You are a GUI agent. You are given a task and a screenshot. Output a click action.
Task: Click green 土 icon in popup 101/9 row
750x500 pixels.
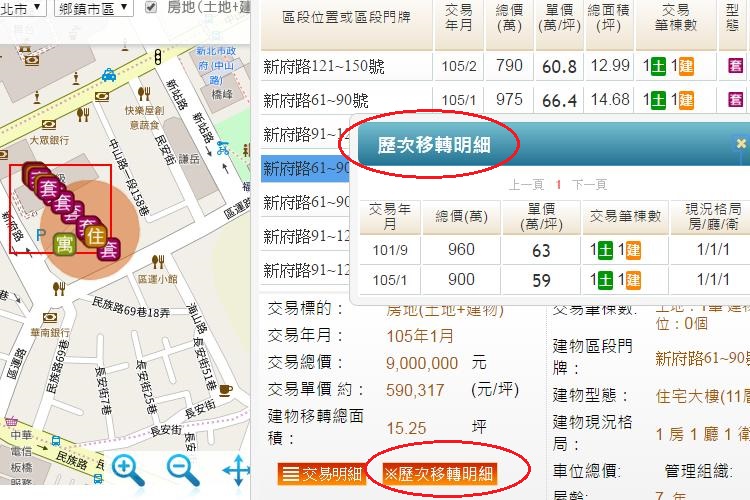point(605,250)
